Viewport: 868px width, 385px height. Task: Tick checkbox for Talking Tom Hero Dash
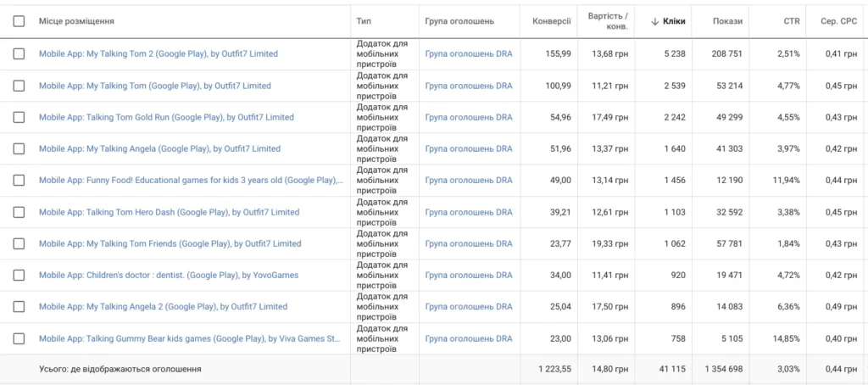click(19, 212)
